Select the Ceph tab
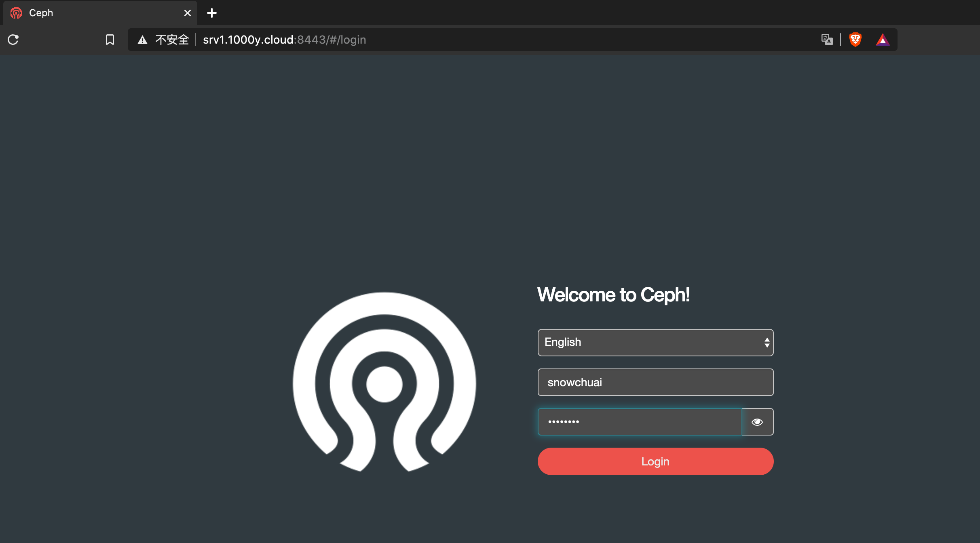The height and width of the screenshot is (543, 980). [100, 13]
